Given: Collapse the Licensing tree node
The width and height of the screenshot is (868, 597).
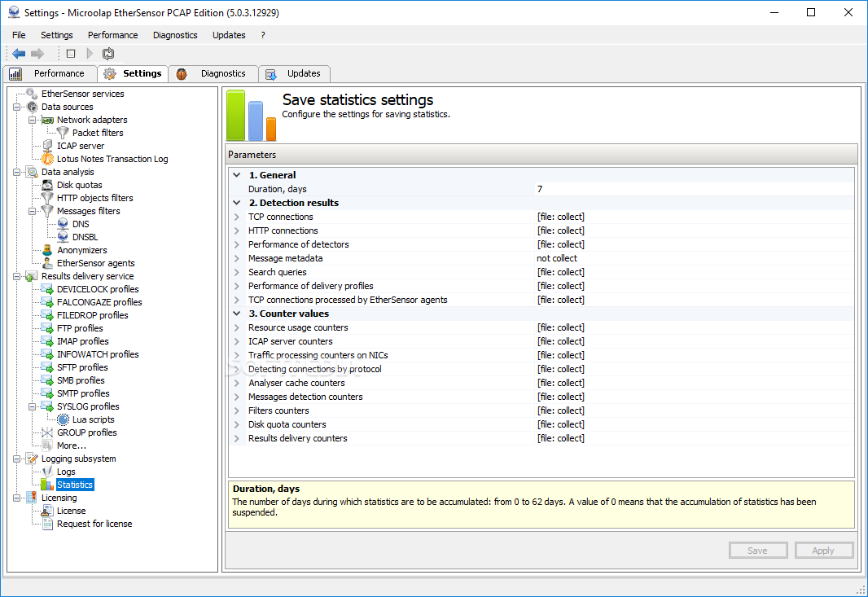Looking at the screenshot, I should point(16,498).
